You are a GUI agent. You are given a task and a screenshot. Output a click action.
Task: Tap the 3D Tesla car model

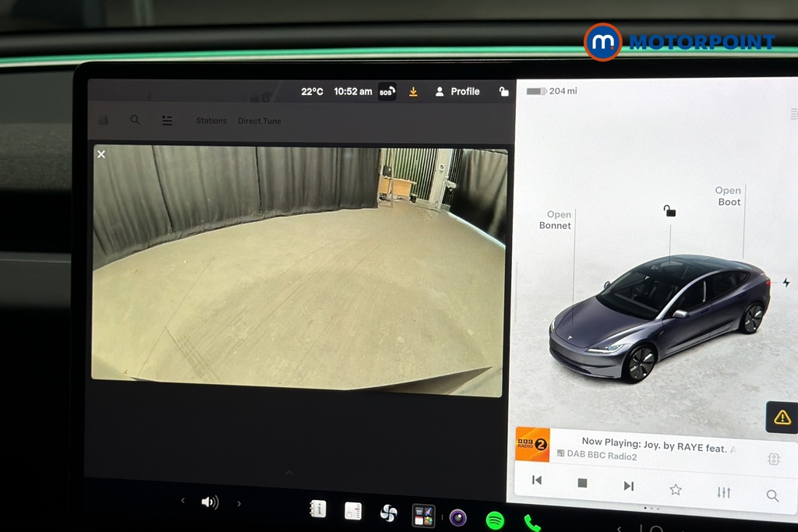(659, 318)
